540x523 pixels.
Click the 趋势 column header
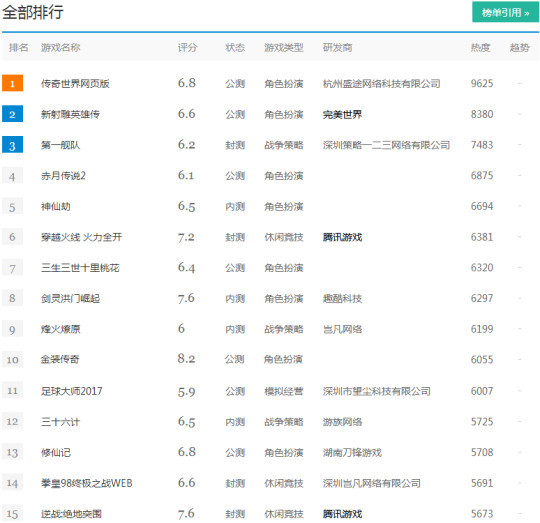click(x=519, y=48)
